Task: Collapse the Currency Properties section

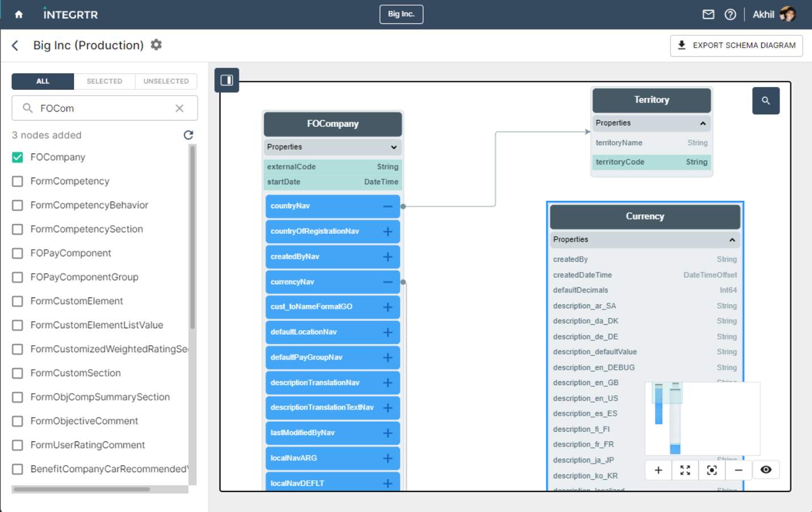Action: pos(732,240)
